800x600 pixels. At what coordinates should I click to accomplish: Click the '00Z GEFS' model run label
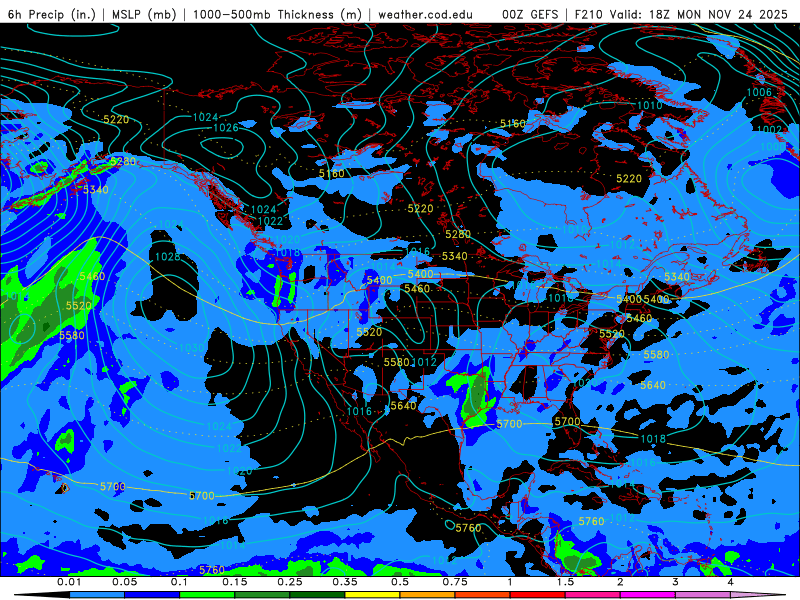tap(531, 14)
